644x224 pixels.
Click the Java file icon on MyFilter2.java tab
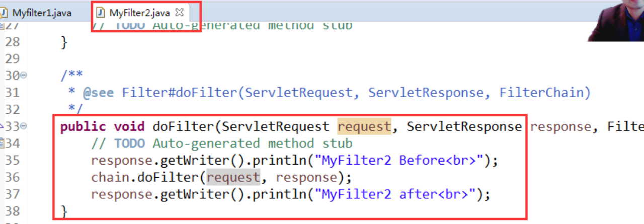pos(101,12)
